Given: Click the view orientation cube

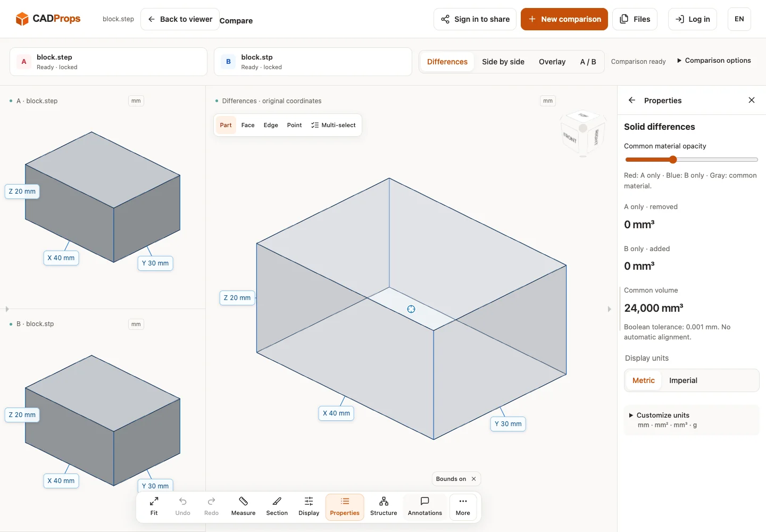Looking at the screenshot, I should [x=583, y=133].
